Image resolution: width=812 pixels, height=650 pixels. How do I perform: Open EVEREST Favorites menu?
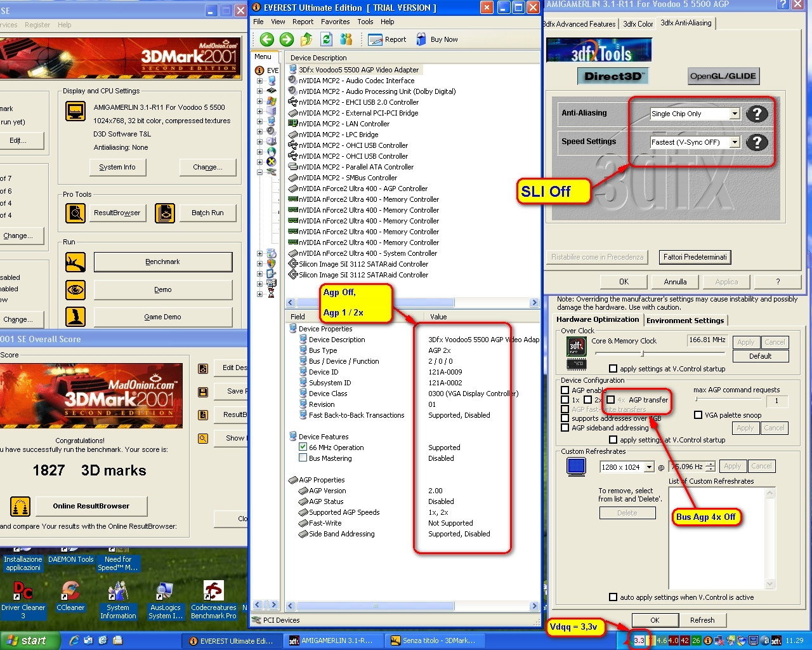335,22
